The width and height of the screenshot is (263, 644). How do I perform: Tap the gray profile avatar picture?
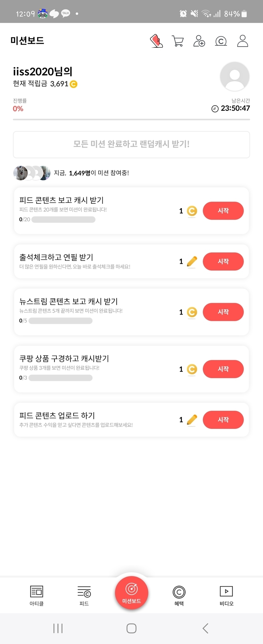pos(234,76)
